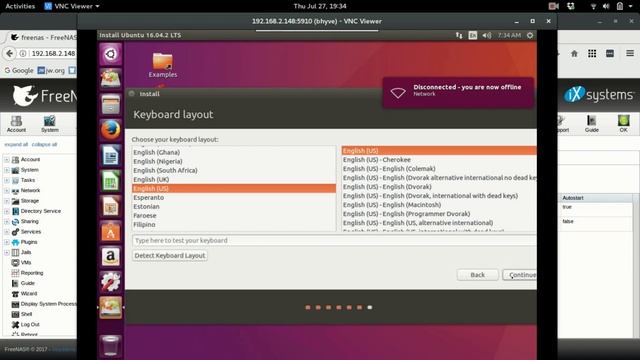Click FreeNAS OK alert status icon
The height and width of the screenshot is (360, 640).
pyautogui.click(x=623, y=124)
